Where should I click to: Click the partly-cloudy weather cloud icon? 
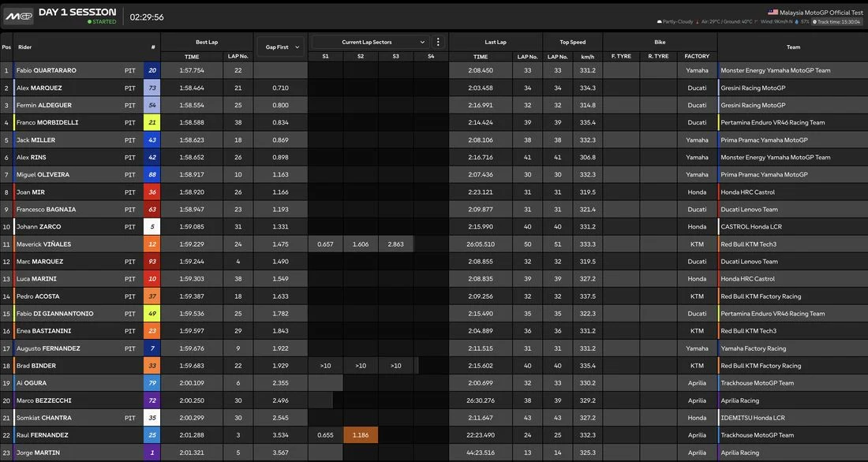[660, 22]
